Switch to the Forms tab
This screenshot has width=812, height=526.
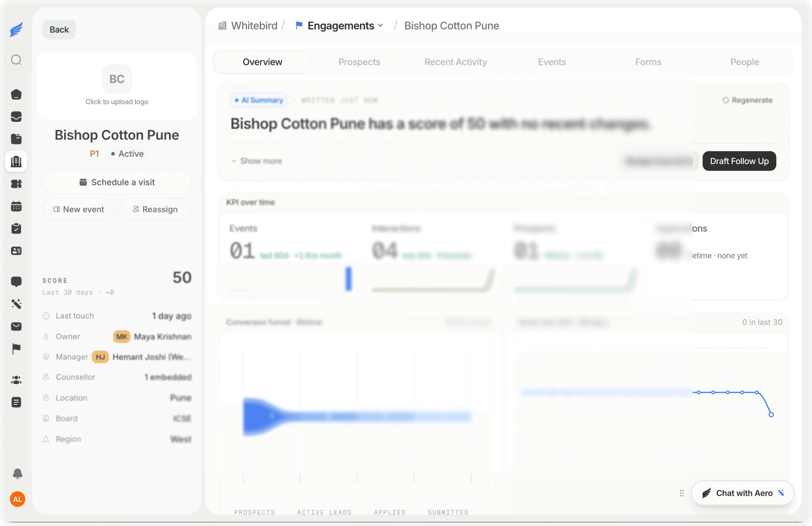648,62
